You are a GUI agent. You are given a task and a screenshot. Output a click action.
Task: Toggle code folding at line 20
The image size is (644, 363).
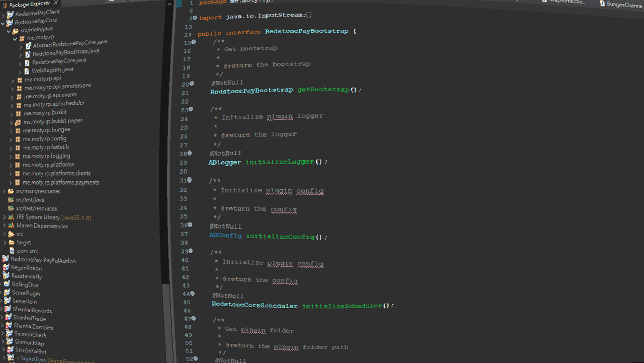click(x=192, y=84)
